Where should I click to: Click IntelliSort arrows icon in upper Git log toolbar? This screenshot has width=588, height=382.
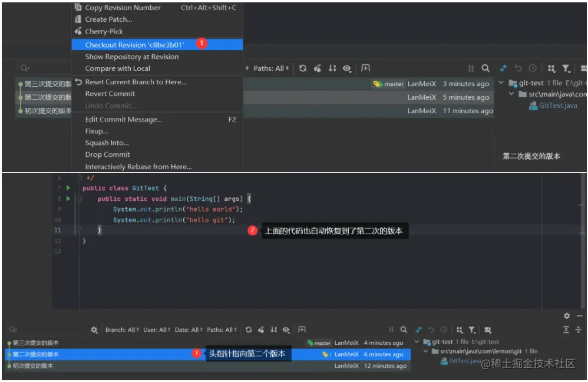(332, 68)
